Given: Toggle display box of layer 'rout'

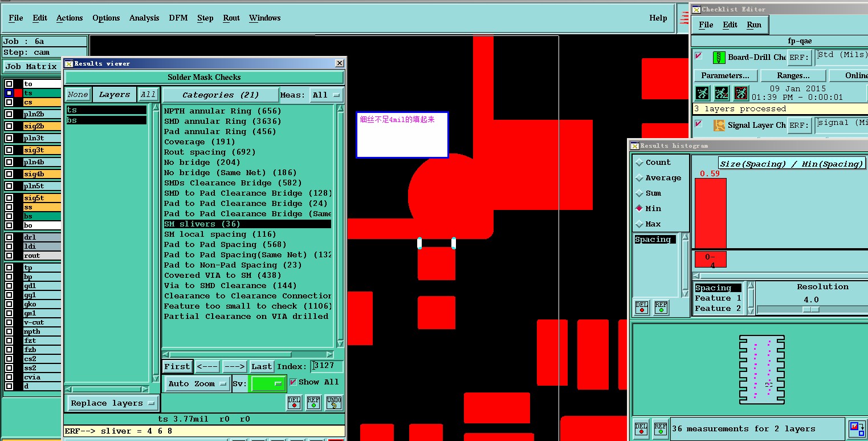Looking at the screenshot, I should click(x=9, y=256).
